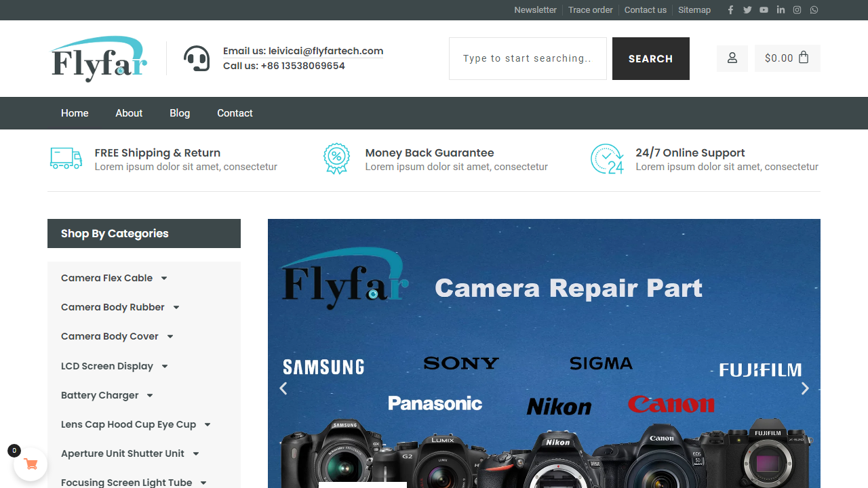The image size is (868, 488).
Task: Open the Instagram social icon
Action: pyautogui.click(x=797, y=10)
